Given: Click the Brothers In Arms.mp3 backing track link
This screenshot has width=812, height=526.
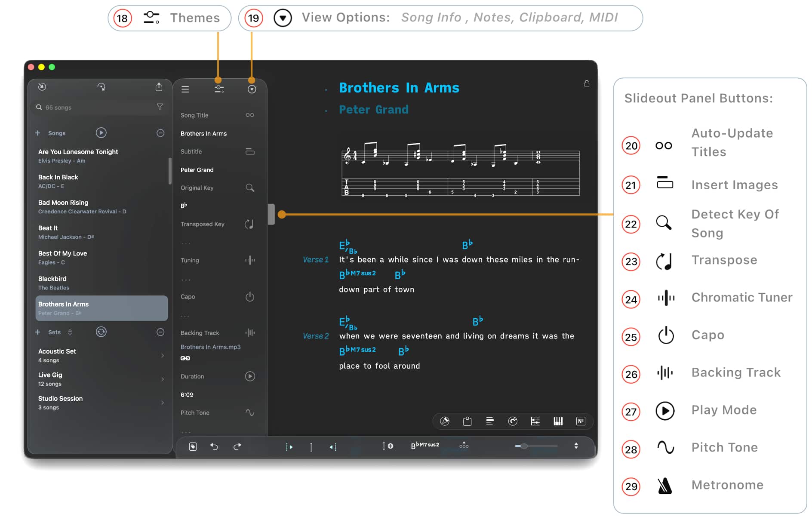Looking at the screenshot, I should click(211, 347).
